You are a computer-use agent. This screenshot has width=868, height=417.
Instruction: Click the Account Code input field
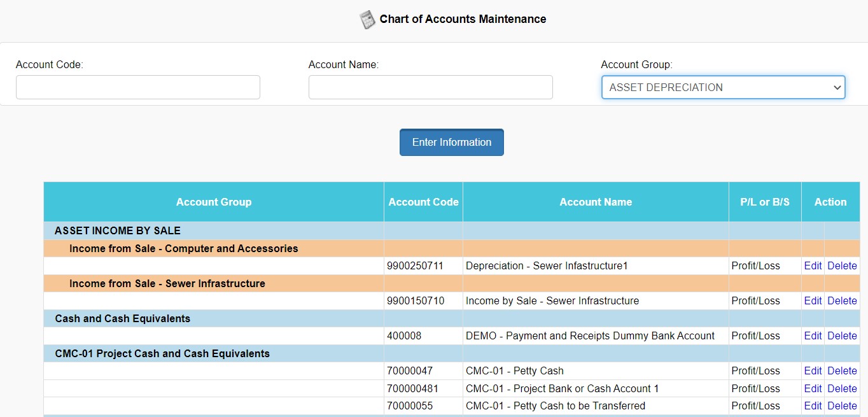138,87
